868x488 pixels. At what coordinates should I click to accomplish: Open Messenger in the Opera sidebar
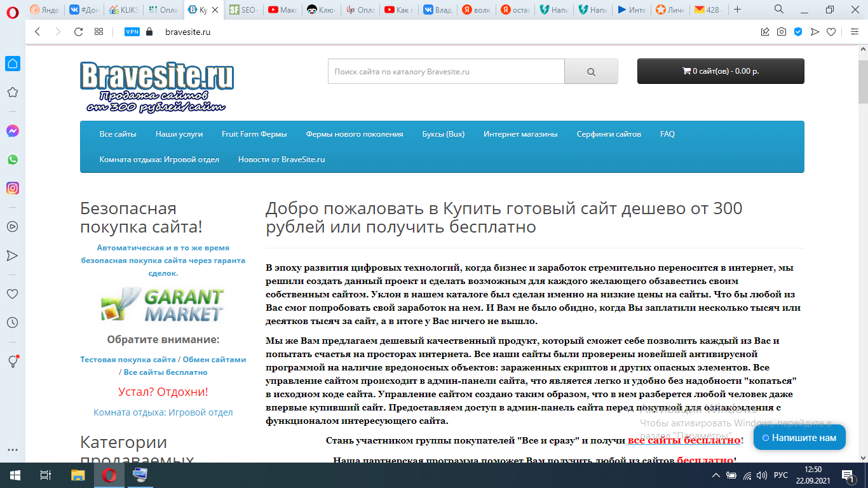[x=12, y=131]
